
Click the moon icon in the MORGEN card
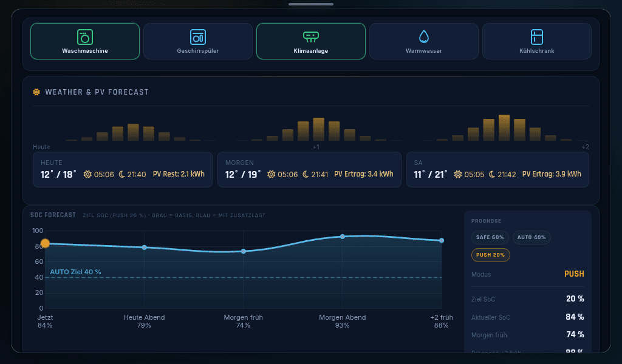click(306, 174)
